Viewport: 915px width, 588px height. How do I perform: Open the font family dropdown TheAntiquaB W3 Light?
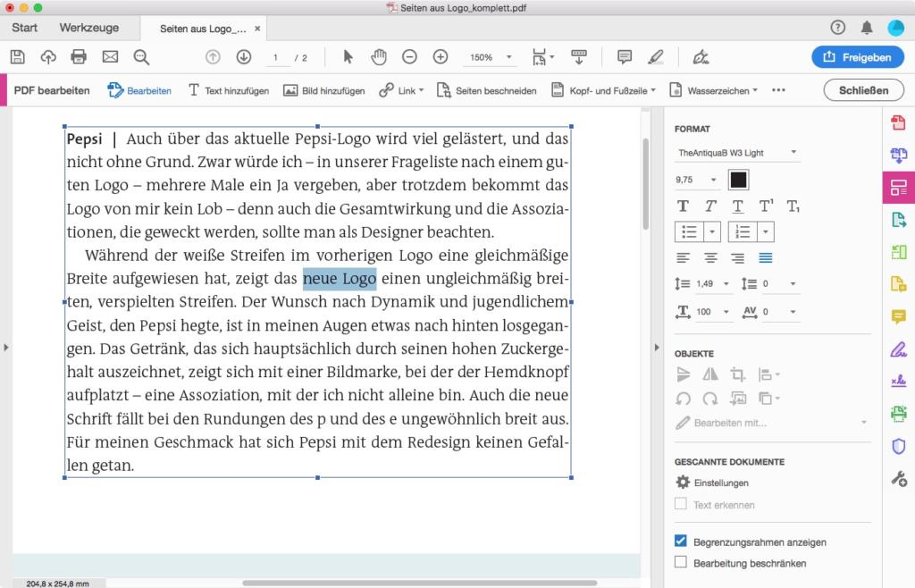737,153
